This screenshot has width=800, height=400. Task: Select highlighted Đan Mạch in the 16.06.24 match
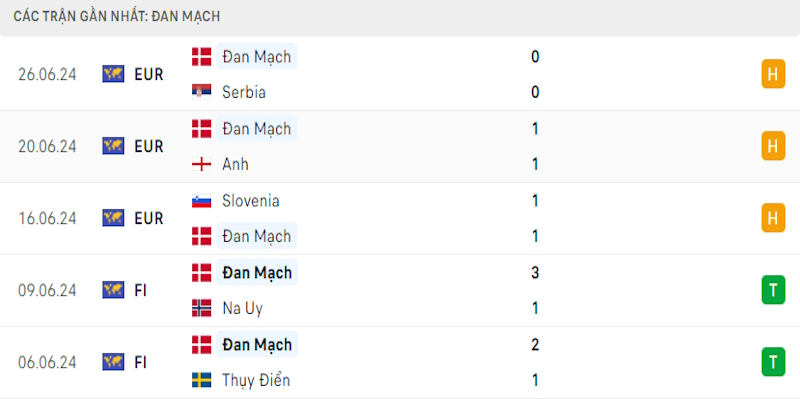pyautogui.click(x=257, y=236)
